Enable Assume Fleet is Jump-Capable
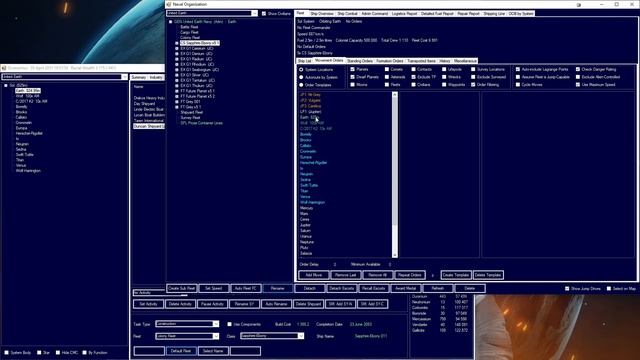This screenshot has height=360, width=640. point(518,77)
